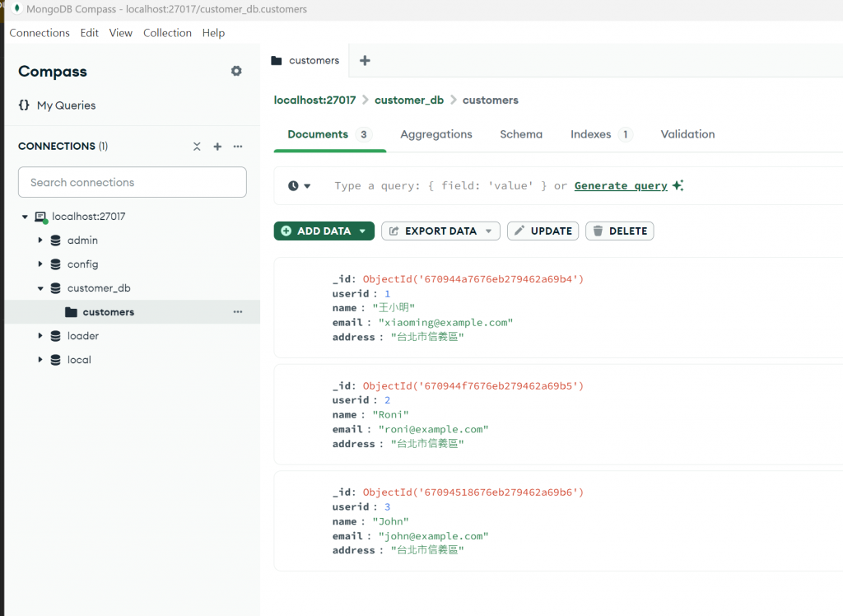Click localhost:27017 connection computer icon
Viewport: 843px width, 616px height.
click(41, 217)
